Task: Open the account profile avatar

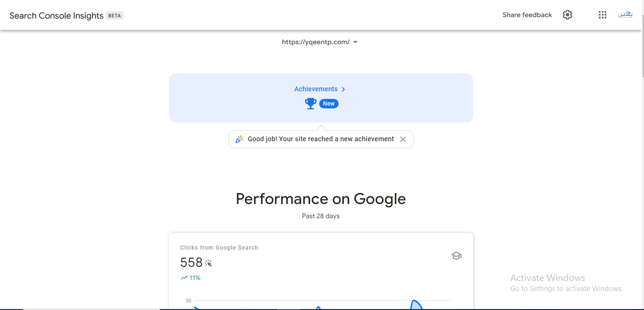Action: coord(625,15)
